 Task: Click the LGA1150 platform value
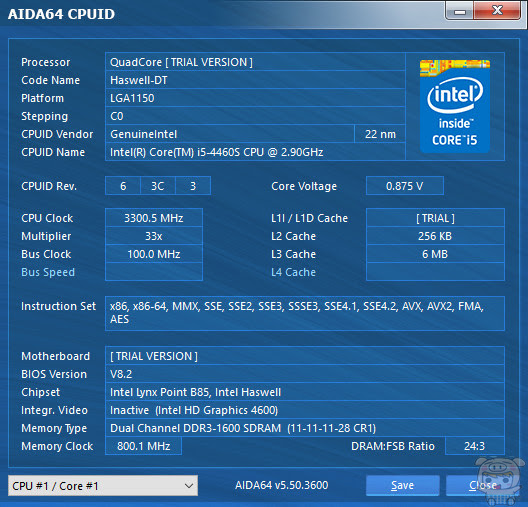[255, 98]
